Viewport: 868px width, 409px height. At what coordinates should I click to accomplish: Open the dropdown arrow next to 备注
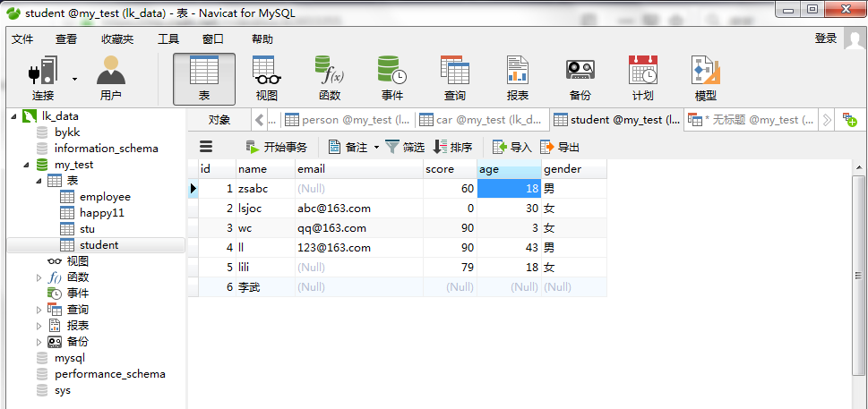coord(376,147)
